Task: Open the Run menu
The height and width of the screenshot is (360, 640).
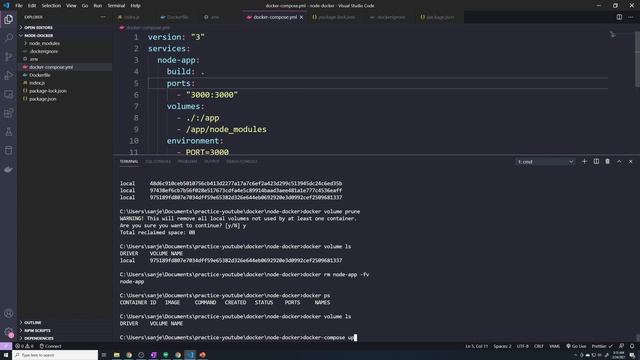Action: point(98,6)
